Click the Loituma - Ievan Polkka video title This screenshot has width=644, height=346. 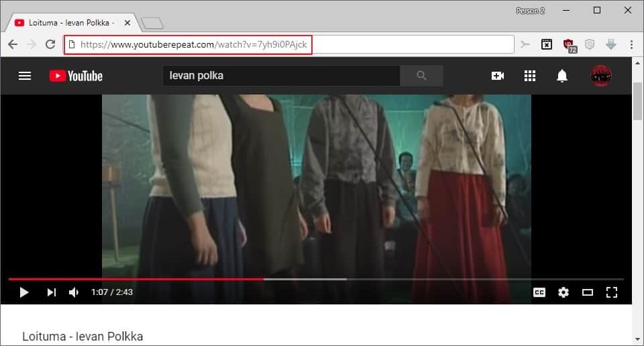[83, 337]
